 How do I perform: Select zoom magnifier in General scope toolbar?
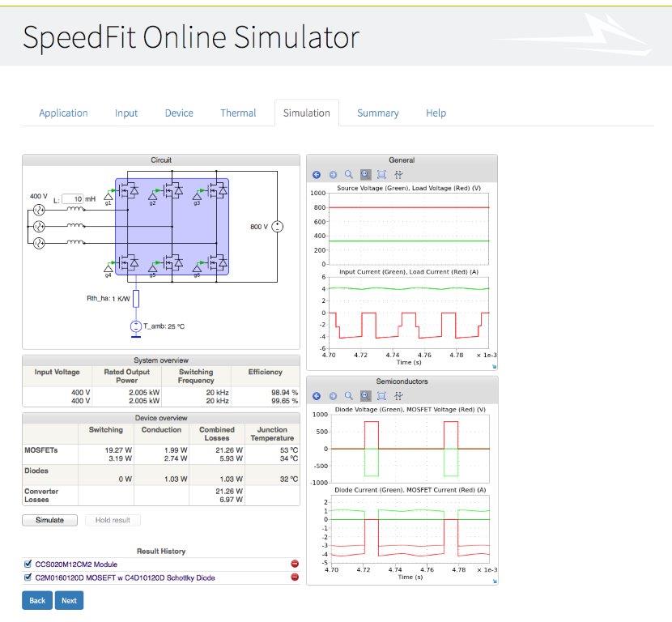tap(349, 174)
